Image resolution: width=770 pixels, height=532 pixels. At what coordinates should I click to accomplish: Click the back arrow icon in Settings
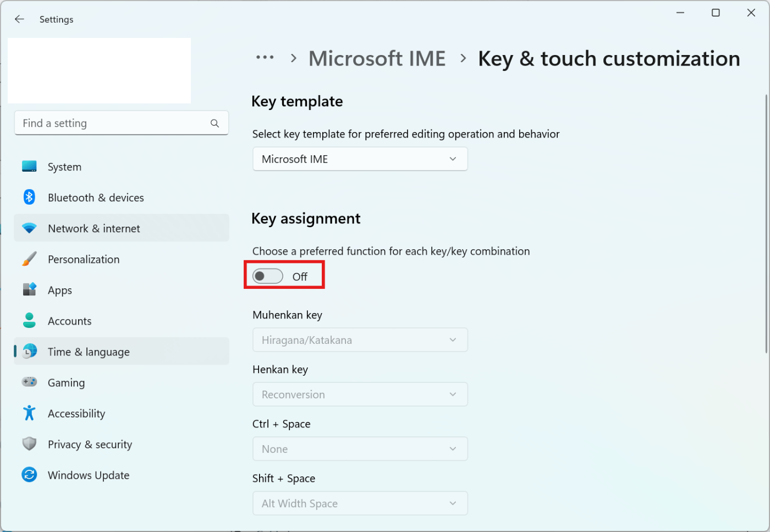point(19,19)
